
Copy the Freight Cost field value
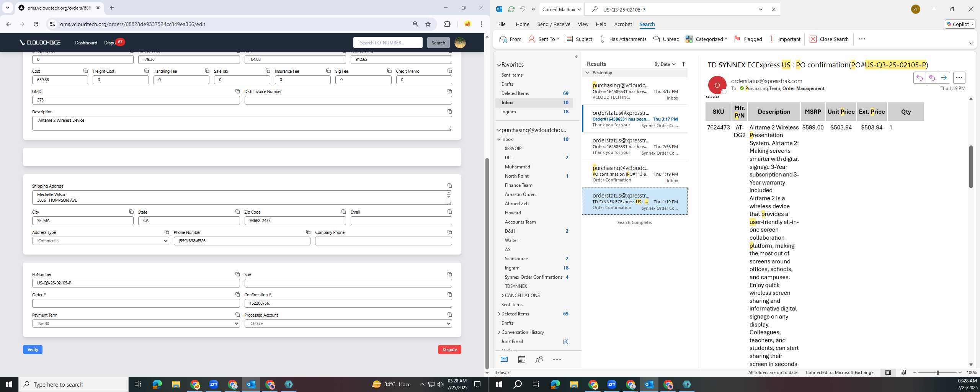[x=147, y=71]
